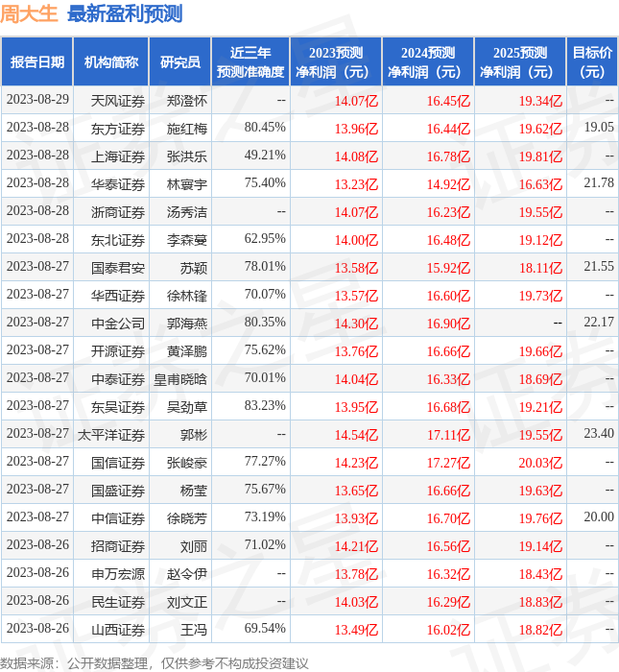The width and height of the screenshot is (619, 672).
Task: Click target price 22.17
Action: 599,323
